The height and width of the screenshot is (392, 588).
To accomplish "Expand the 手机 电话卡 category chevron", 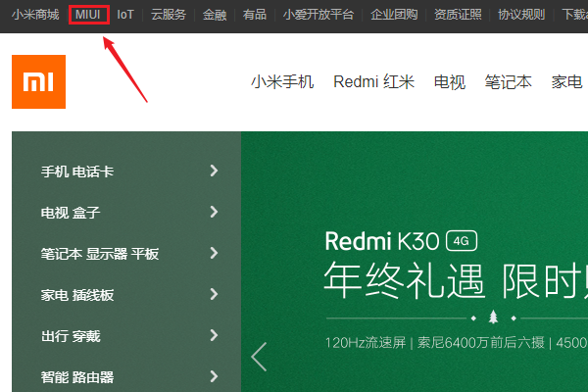I will [214, 171].
